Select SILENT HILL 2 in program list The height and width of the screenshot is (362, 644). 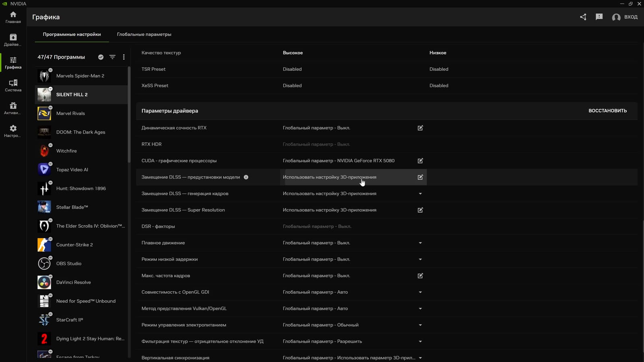(x=81, y=95)
